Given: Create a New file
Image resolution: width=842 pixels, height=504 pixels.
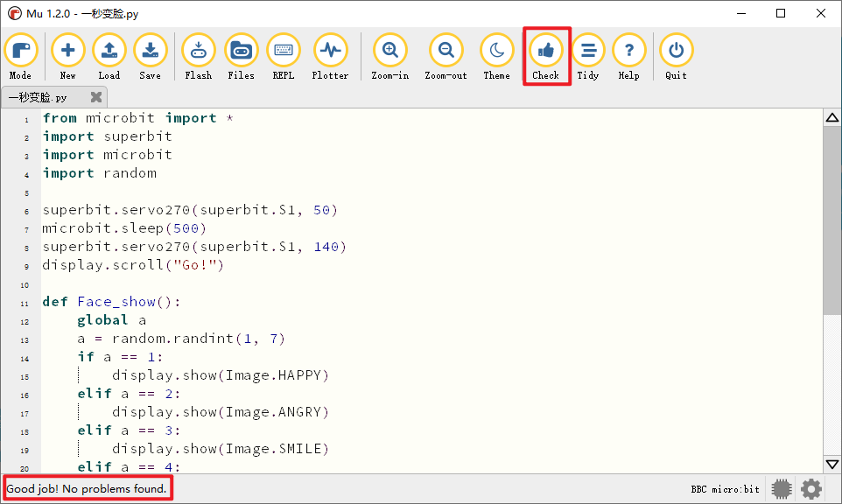Looking at the screenshot, I should coord(67,57).
